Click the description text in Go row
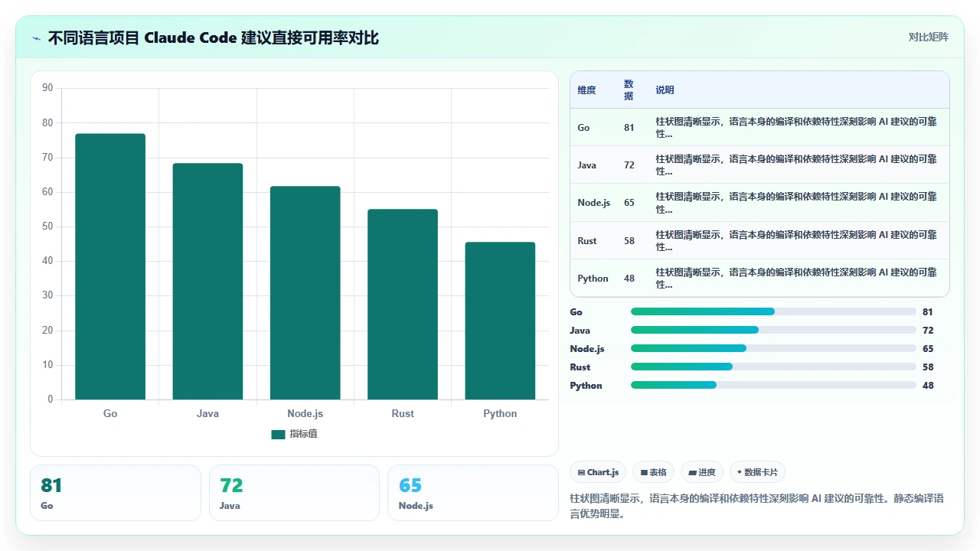This screenshot has height=551, width=980. [x=796, y=128]
